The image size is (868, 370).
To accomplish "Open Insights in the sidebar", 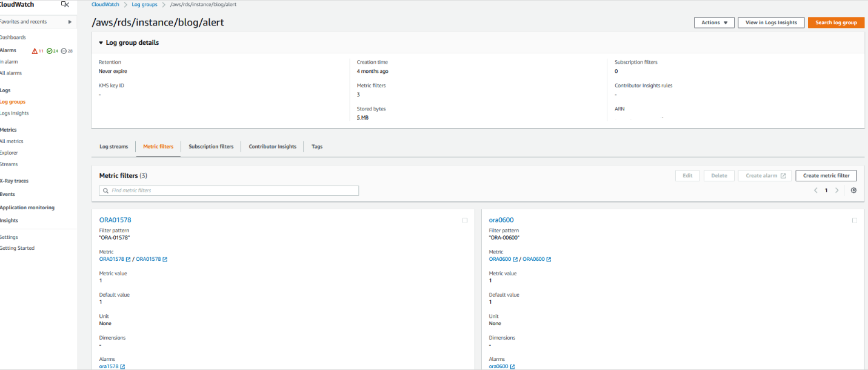I will pos(9,221).
